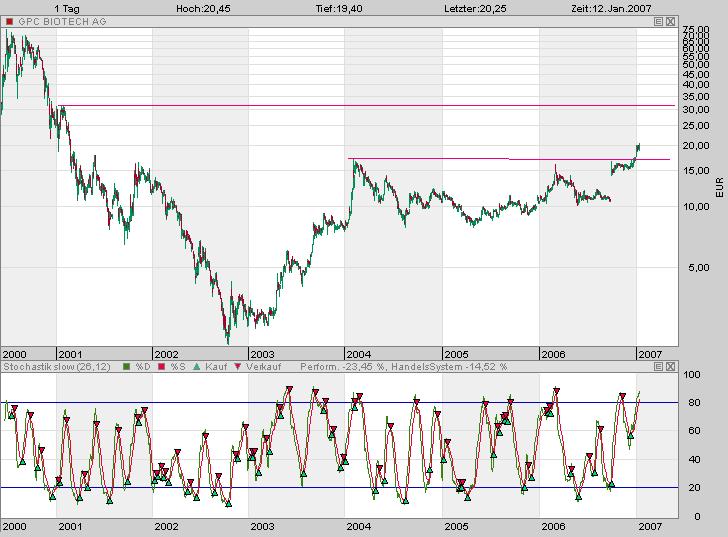Viewport: 728px width, 537px height.
Task: Click the red Verkauf triangle legend icon
Action: (x=238, y=367)
